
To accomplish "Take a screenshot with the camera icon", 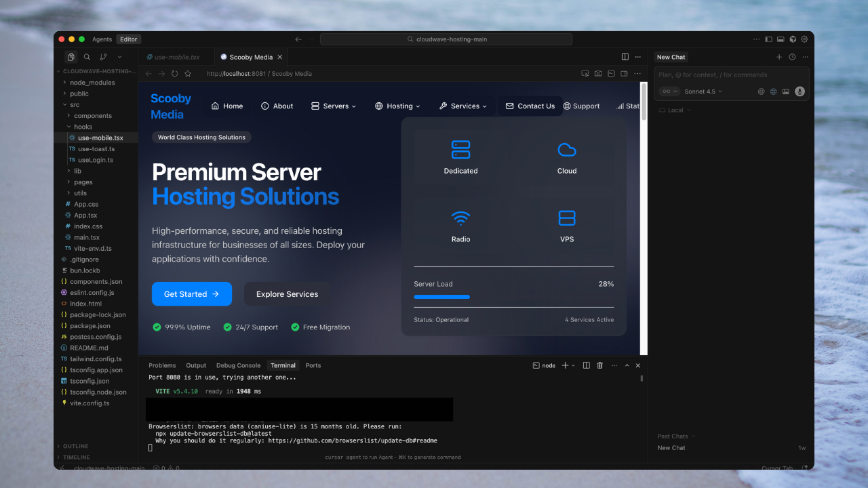I will click(x=598, y=73).
